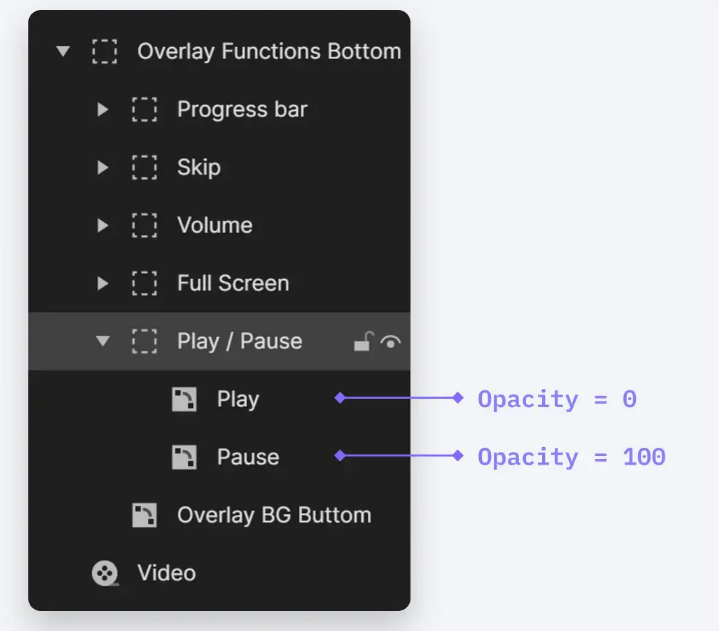Click the Full Screen frame icon
Viewport: 719px width, 631px height.
(x=144, y=283)
